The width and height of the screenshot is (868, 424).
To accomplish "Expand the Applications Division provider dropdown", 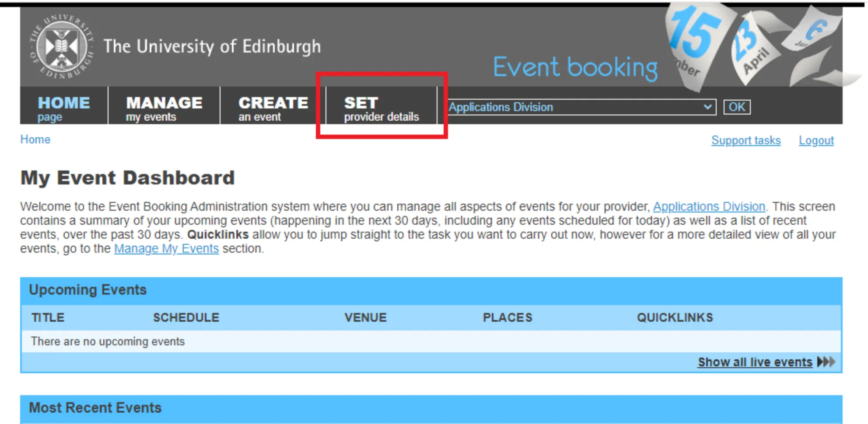I will (582, 107).
